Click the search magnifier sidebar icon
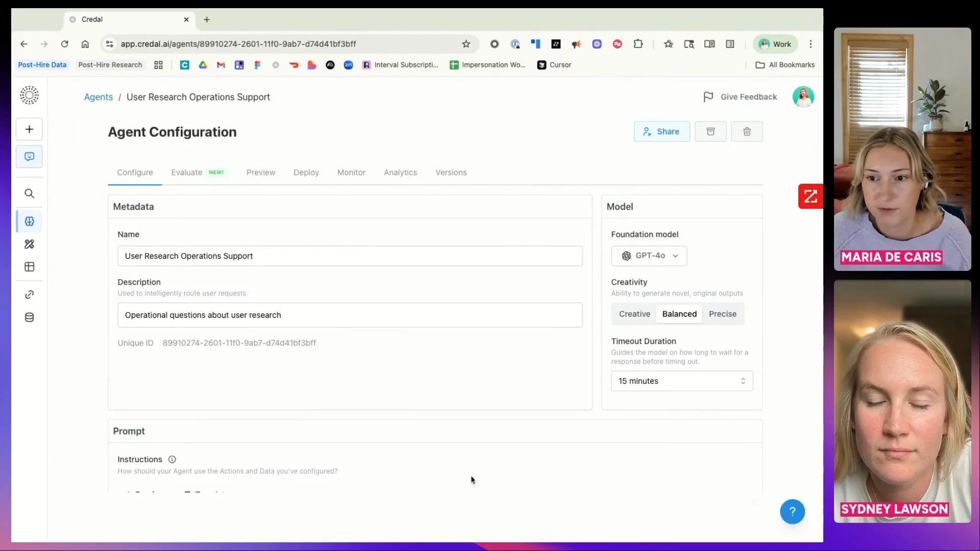This screenshot has height=551, width=980. click(29, 193)
